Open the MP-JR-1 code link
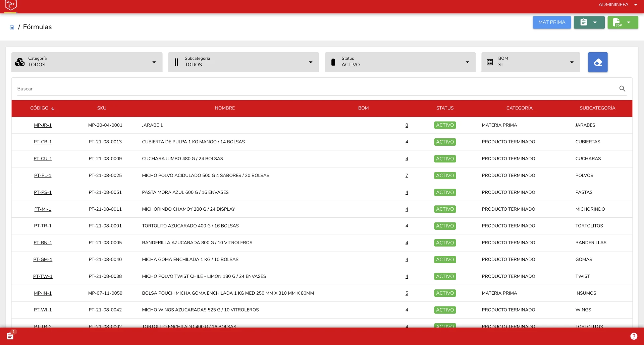 [43, 125]
